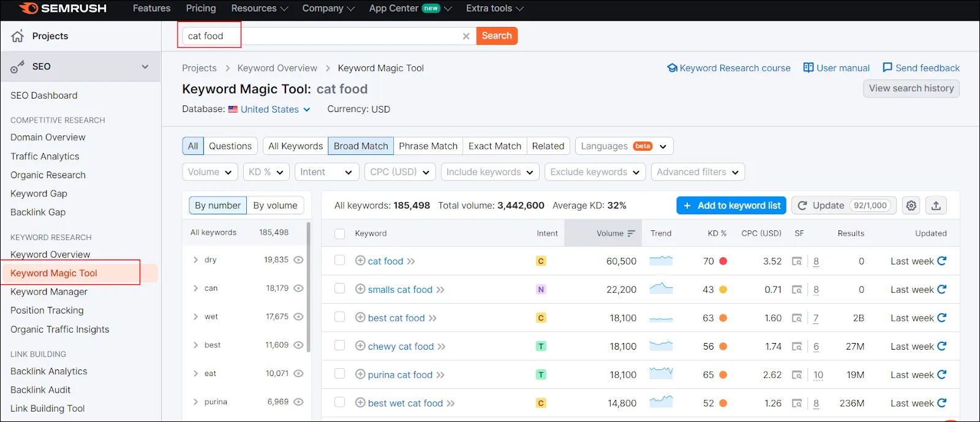
Task: Open the CPC (USD) filter dropdown
Action: tap(400, 172)
